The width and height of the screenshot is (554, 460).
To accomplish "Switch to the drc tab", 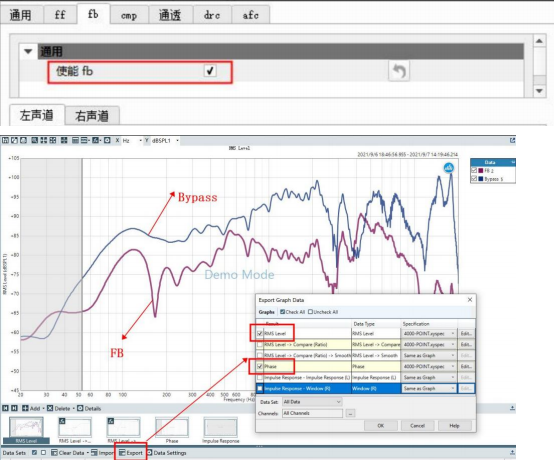I will 212,15.
